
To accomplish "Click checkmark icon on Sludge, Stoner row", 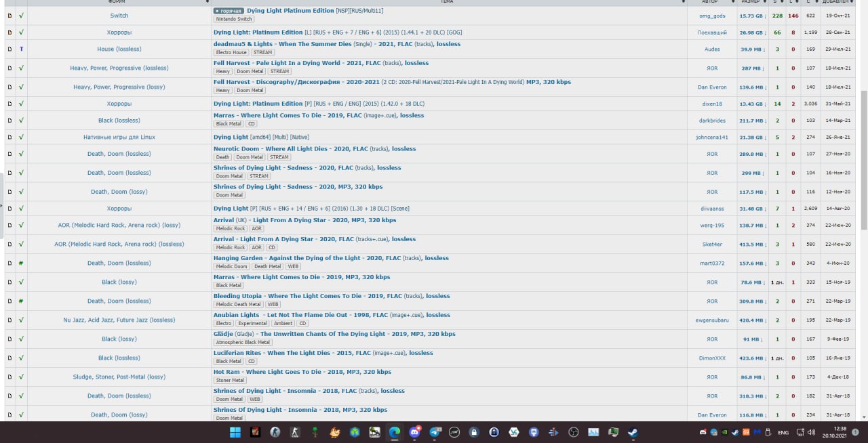I will 21,377.
